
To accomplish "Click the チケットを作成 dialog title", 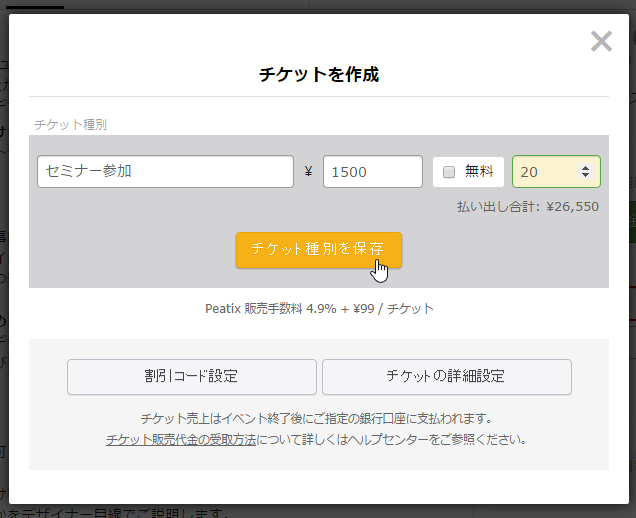I will [x=318, y=74].
